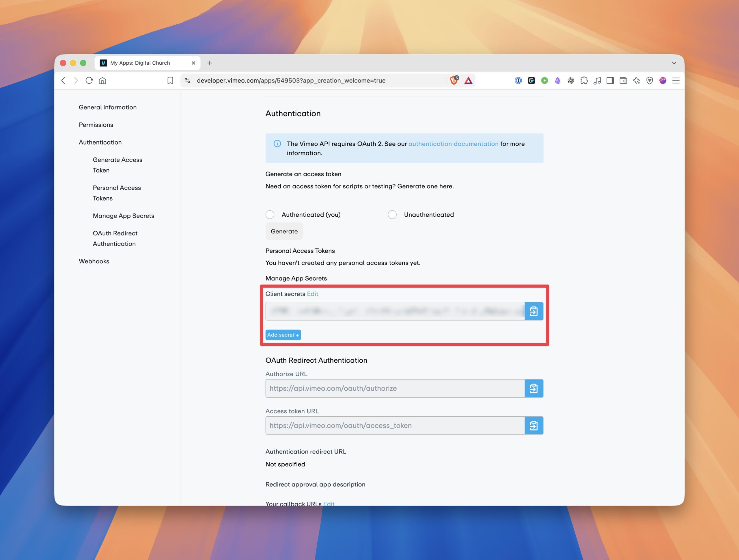Open OAuth Redirect Authentication sidebar link
The image size is (739, 560).
(x=115, y=238)
